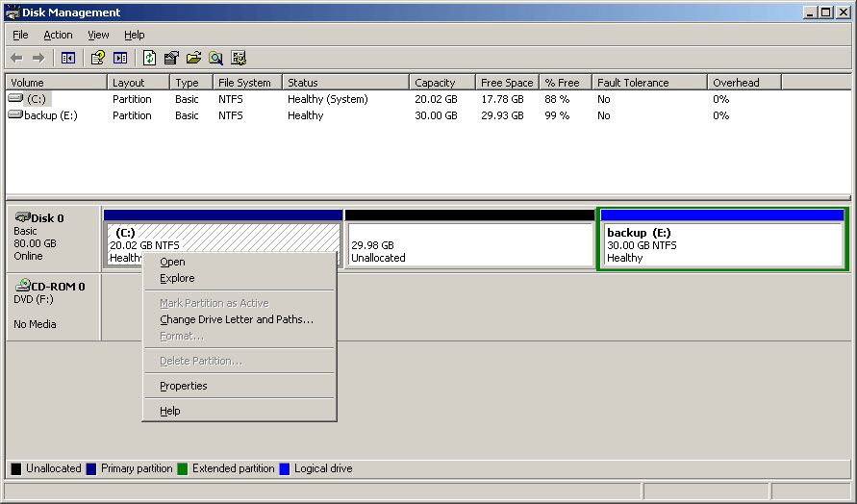The height and width of the screenshot is (504, 857).
Task: Select Change Drive Letter and Paths option
Action: tap(237, 319)
